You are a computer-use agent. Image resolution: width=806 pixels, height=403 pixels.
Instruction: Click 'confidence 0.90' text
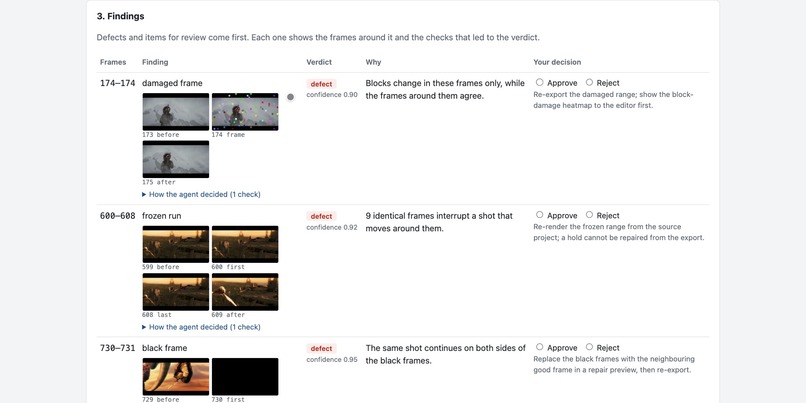click(x=332, y=95)
